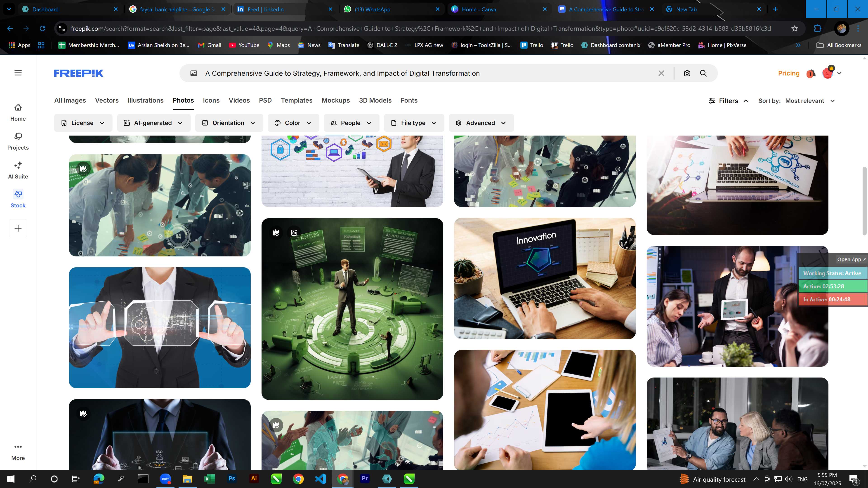Image resolution: width=868 pixels, height=488 pixels.
Task: Expand the People filter dropdown
Action: click(x=351, y=123)
